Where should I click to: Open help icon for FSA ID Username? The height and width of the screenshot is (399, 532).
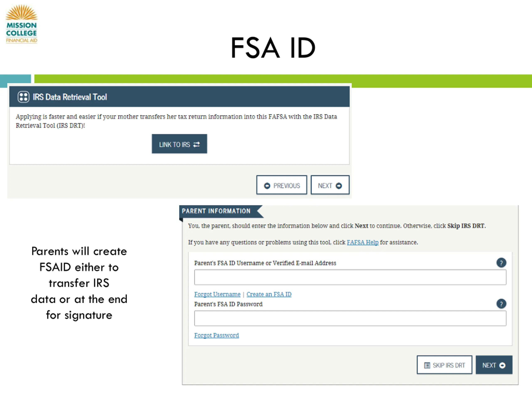501,263
